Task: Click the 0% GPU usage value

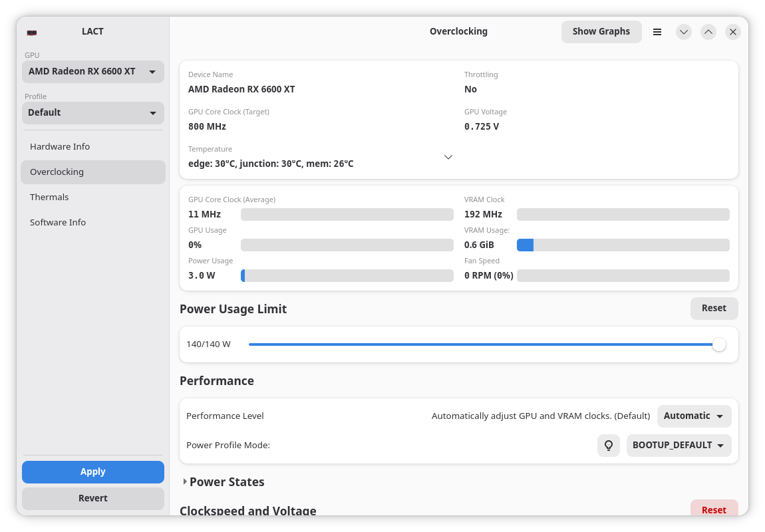Action: (x=195, y=245)
